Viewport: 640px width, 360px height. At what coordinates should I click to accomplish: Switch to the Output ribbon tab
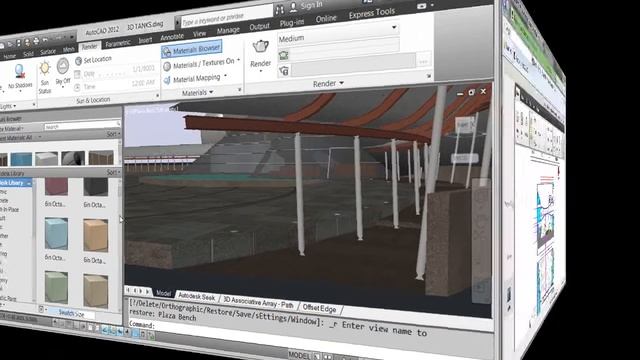coord(260,27)
